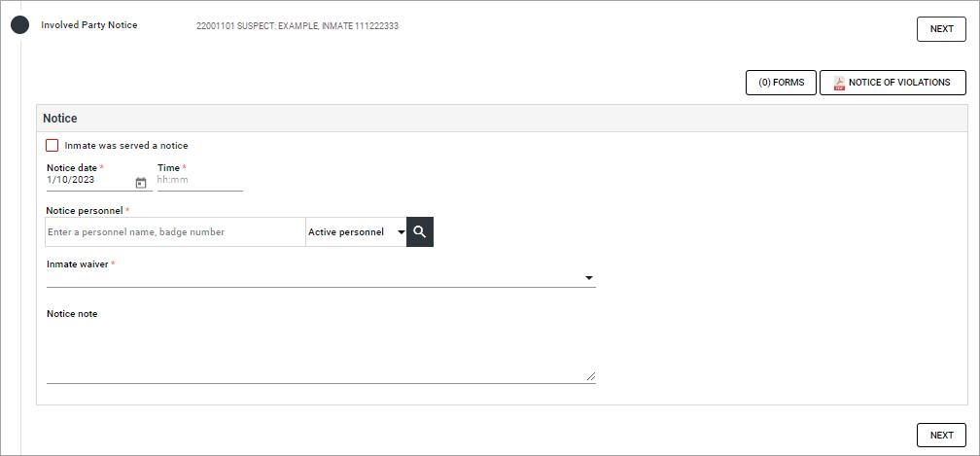Focus the Notice date field
Screen dimensions: 980x456
pyautogui.click(x=88, y=180)
